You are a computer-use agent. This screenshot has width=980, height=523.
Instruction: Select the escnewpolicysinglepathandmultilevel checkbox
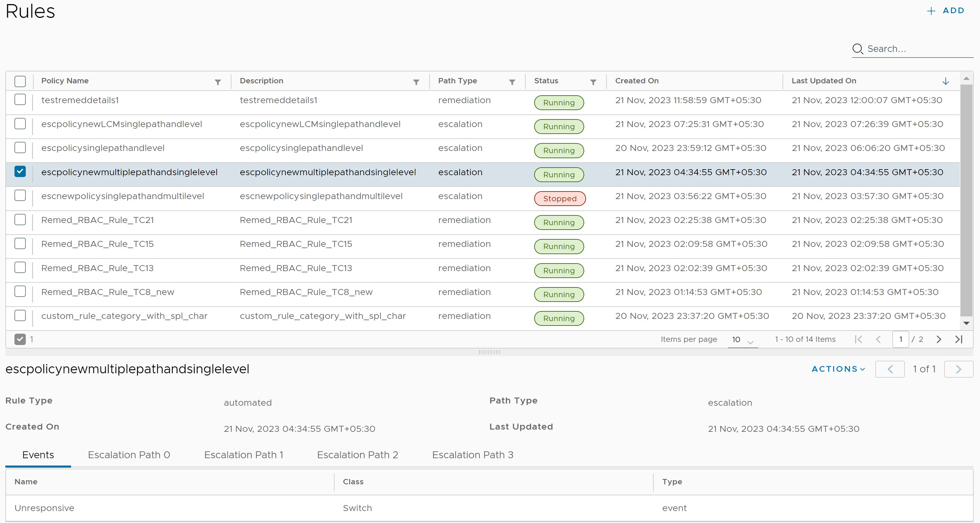[x=20, y=196]
